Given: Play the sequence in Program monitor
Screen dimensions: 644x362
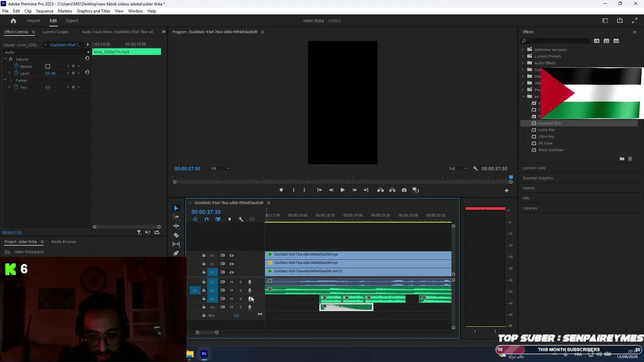Looking at the screenshot, I should click(x=343, y=190).
